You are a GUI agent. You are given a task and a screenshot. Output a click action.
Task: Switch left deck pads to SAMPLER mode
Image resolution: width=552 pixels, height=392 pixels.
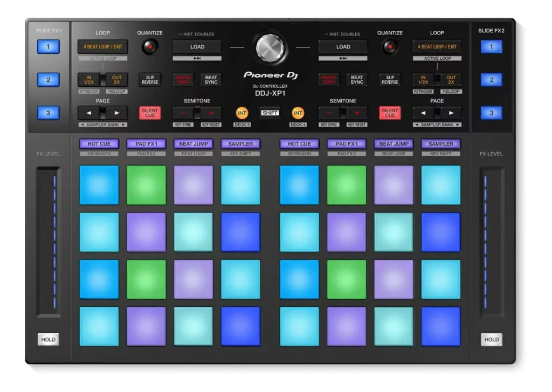(240, 144)
